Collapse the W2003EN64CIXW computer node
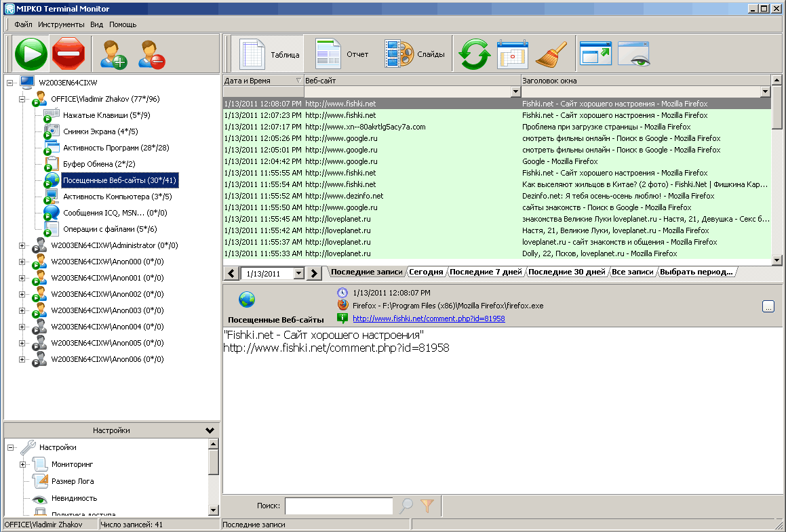The height and width of the screenshot is (532, 786). tap(9, 83)
